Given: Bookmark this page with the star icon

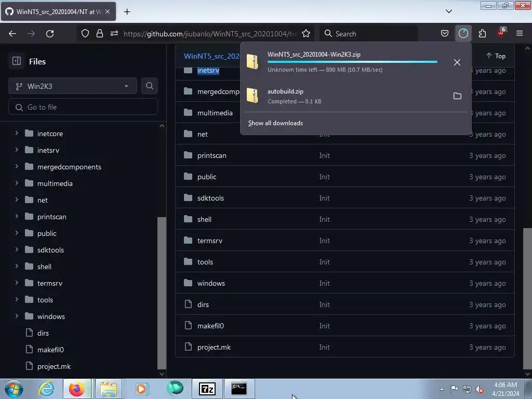Looking at the screenshot, I should [x=306, y=34].
